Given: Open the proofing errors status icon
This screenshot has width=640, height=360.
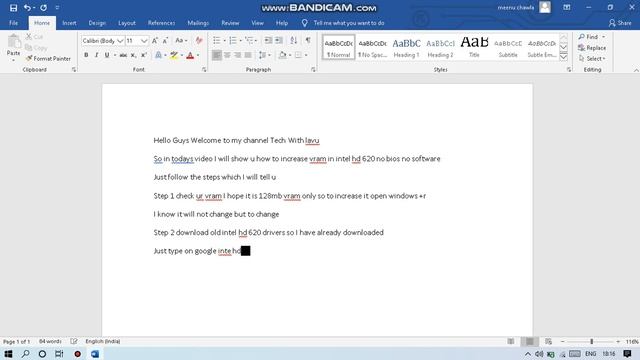Looking at the screenshot, I should click(x=73, y=341).
